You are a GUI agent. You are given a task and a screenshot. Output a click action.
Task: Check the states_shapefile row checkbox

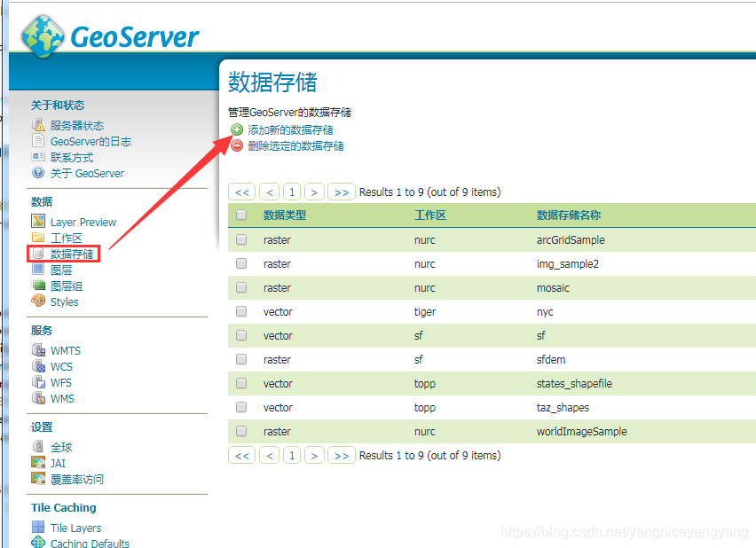241,383
